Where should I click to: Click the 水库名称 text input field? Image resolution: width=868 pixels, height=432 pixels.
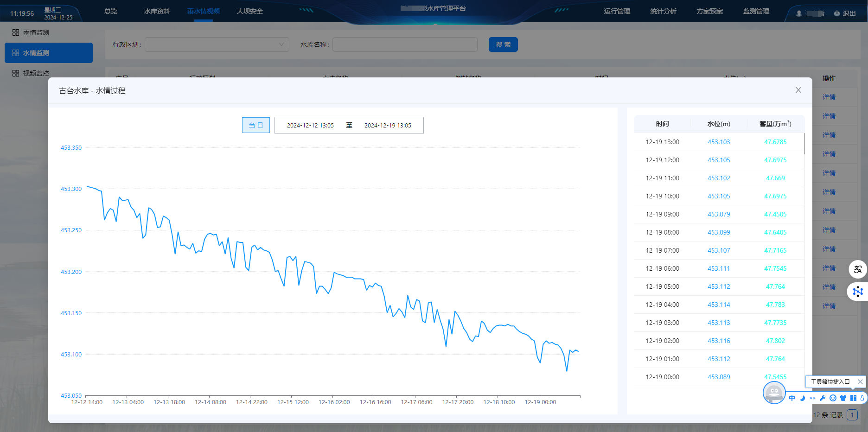point(404,44)
